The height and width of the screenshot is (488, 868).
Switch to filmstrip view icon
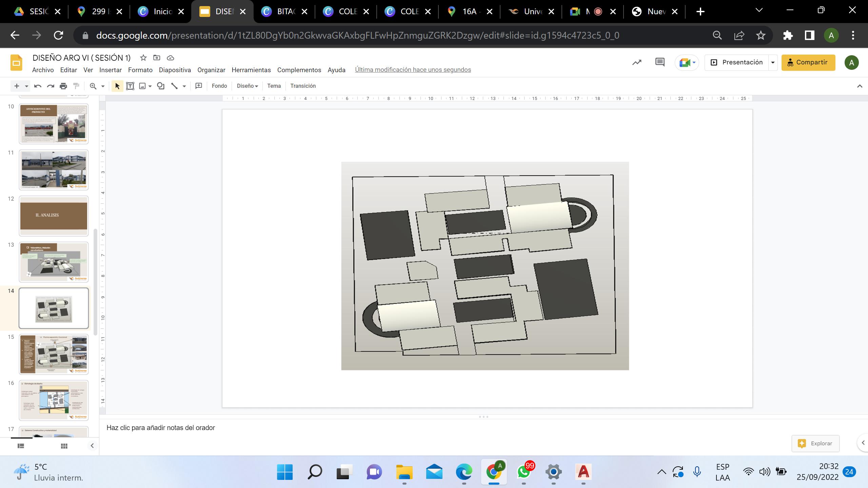pos(21,446)
